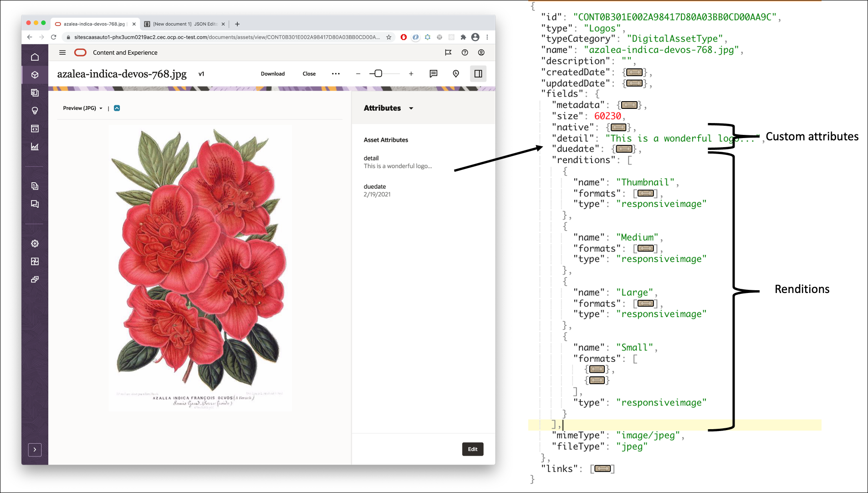Expand the Thumbnail rendition formats array
Viewport: 868px width, 493px height.
[x=645, y=194]
